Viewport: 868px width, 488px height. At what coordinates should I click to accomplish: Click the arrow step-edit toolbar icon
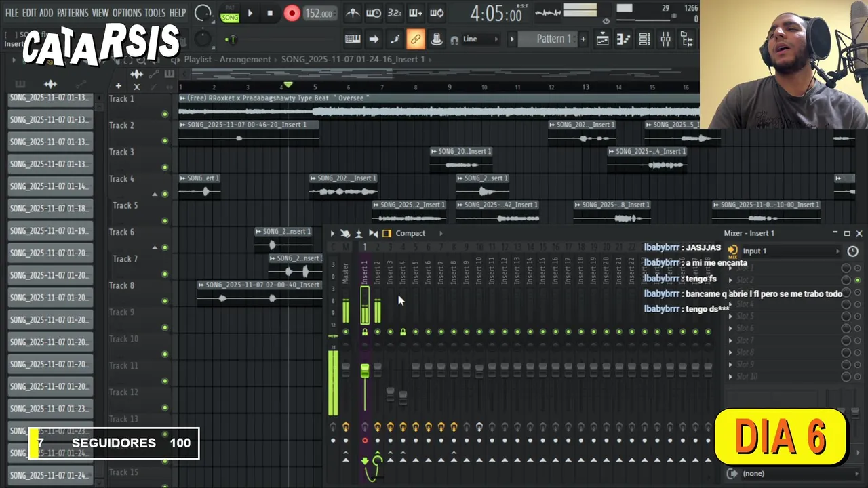374,39
